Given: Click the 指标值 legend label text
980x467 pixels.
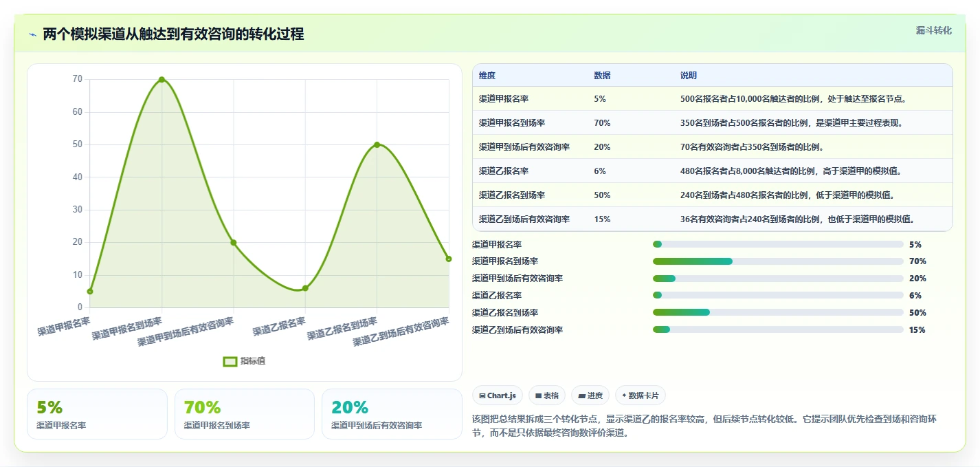Looking at the screenshot, I should [x=253, y=361].
